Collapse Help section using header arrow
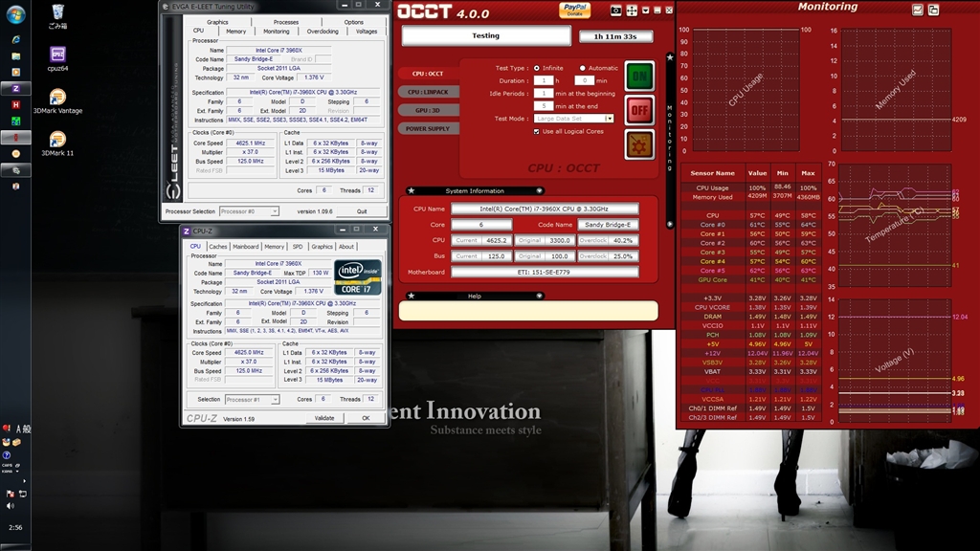The image size is (980, 551). (x=539, y=296)
